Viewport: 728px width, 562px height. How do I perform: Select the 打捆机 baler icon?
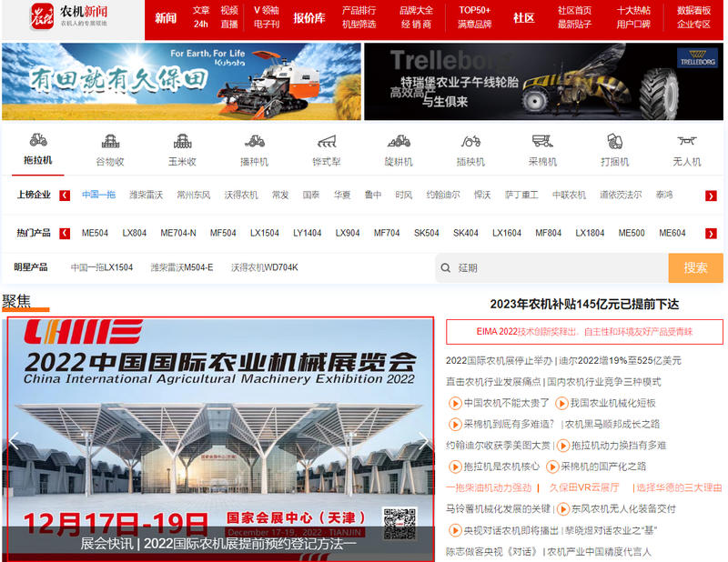(x=615, y=141)
